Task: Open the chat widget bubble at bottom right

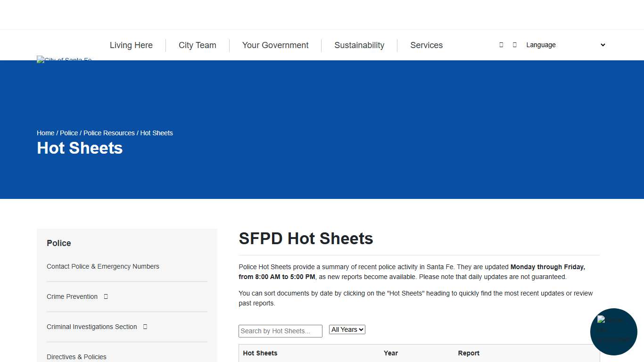Action: pyautogui.click(x=613, y=332)
